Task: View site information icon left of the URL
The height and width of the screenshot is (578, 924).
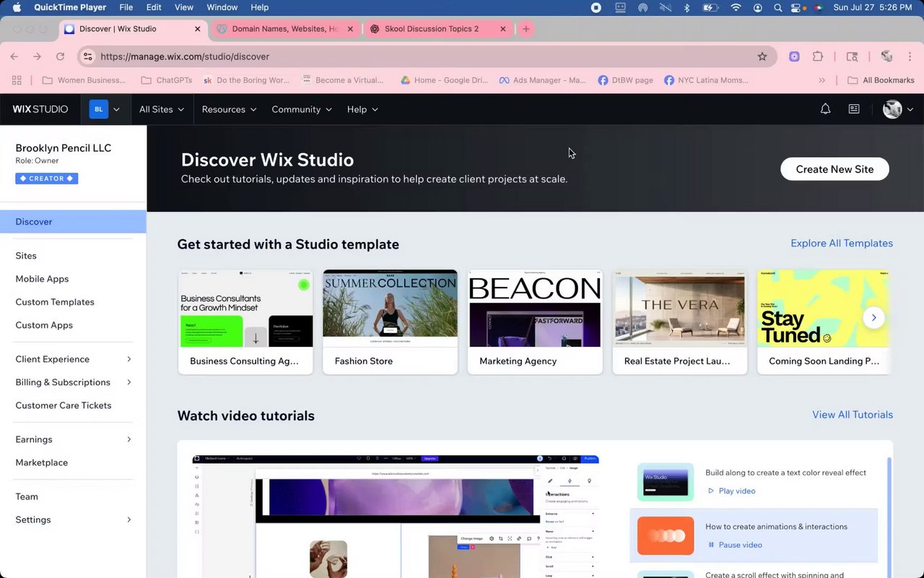Action: pyautogui.click(x=87, y=56)
